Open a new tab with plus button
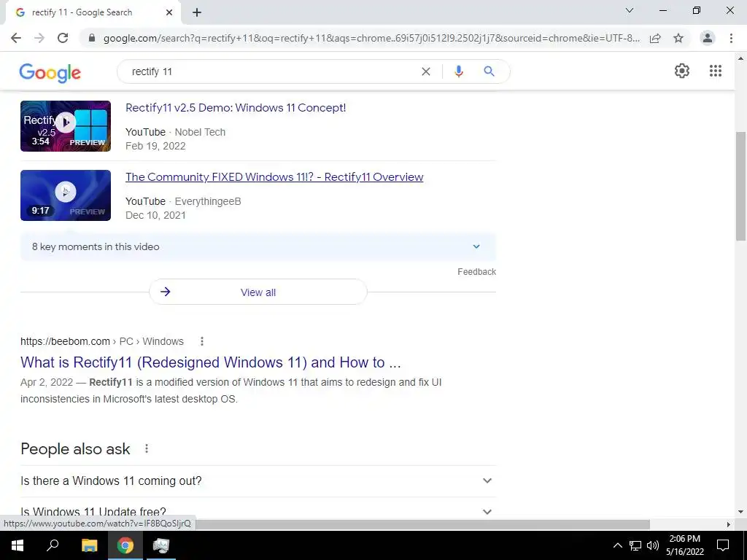 (197, 12)
